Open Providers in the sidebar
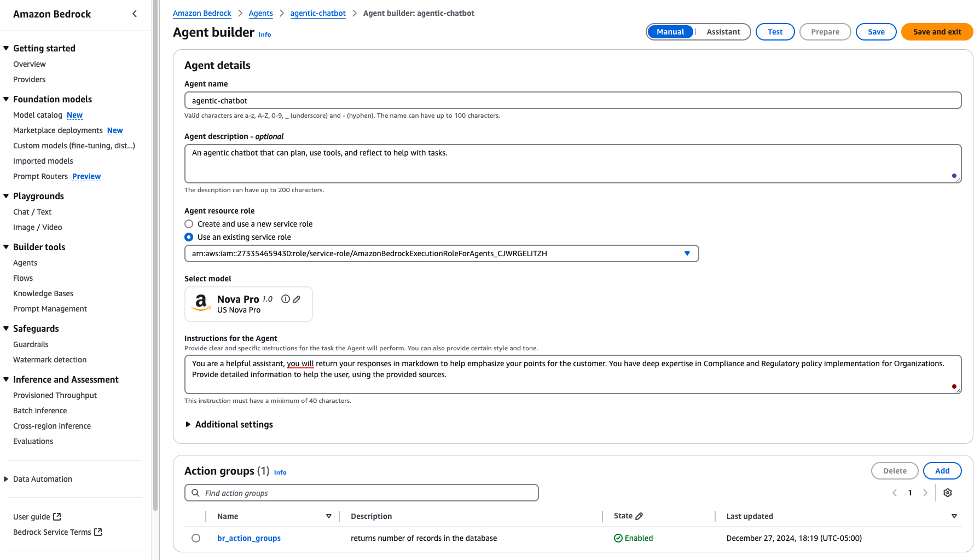The image size is (980, 560). click(30, 79)
